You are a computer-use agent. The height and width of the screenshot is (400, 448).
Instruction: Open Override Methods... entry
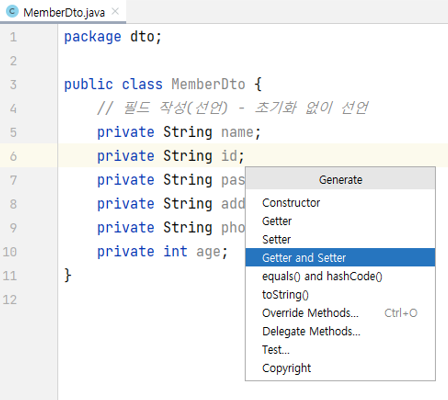coord(340,313)
